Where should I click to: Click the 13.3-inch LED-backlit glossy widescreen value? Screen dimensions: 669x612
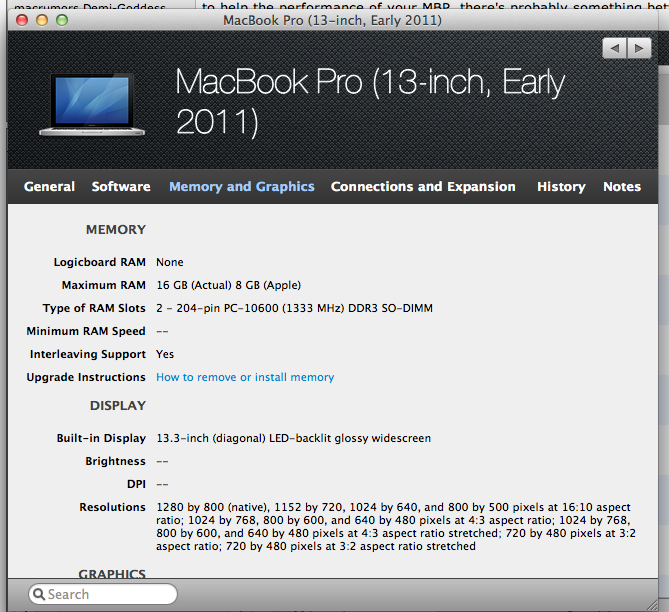(294, 438)
